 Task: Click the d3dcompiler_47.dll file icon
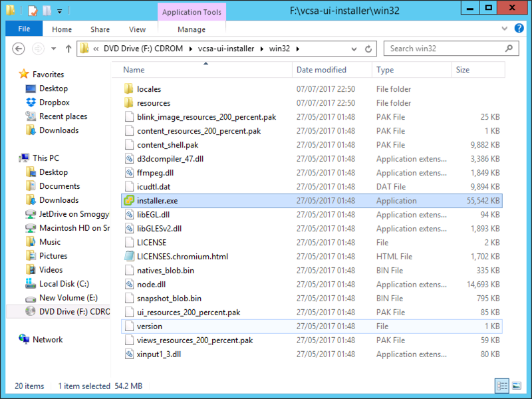pos(129,159)
